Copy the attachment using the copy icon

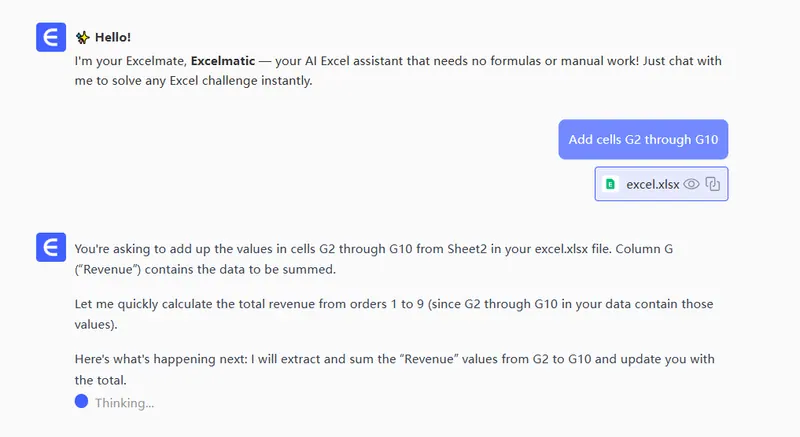[x=713, y=184]
